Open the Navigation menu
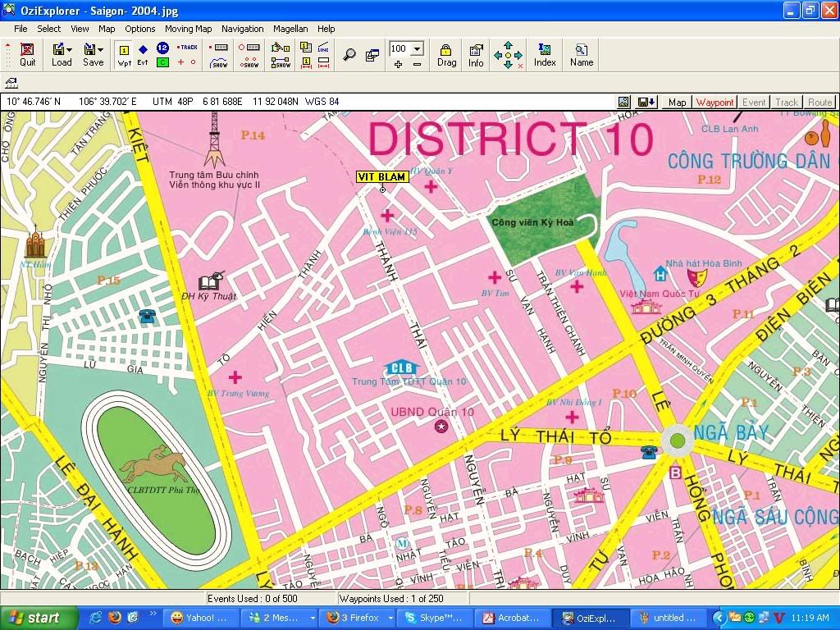This screenshot has width=840, height=630. point(242,29)
